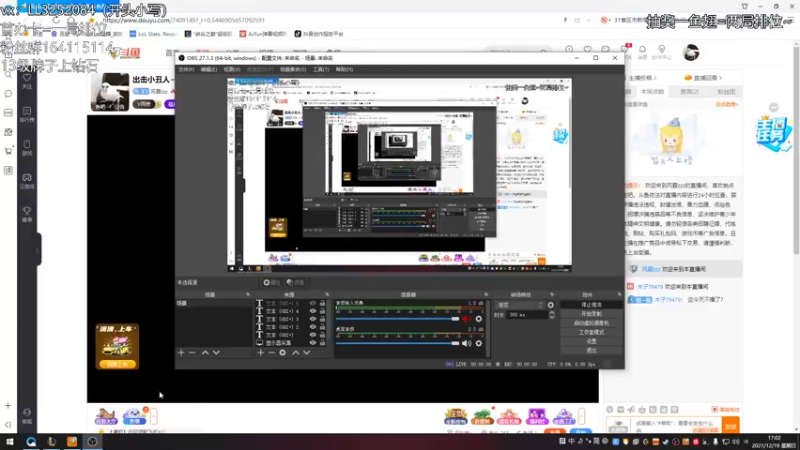The width and height of the screenshot is (800, 450).
Task: Add a new source with plus icon
Action: [x=261, y=353]
